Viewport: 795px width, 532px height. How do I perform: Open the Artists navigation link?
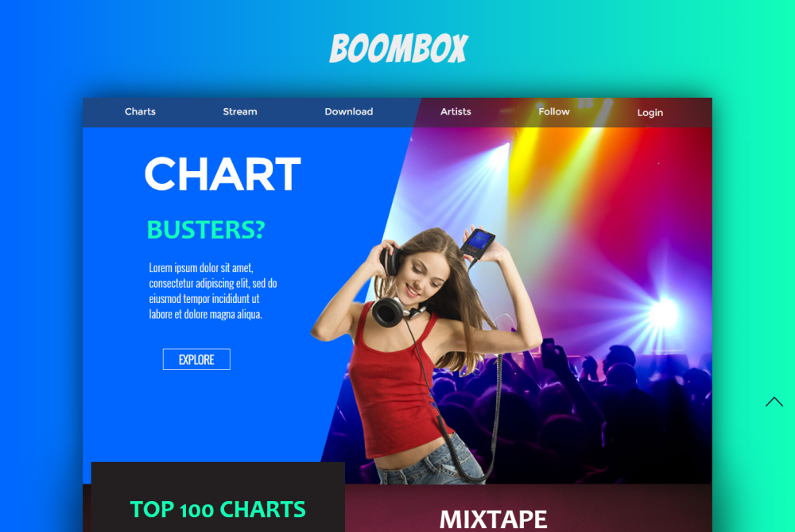click(x=456, y=111)
